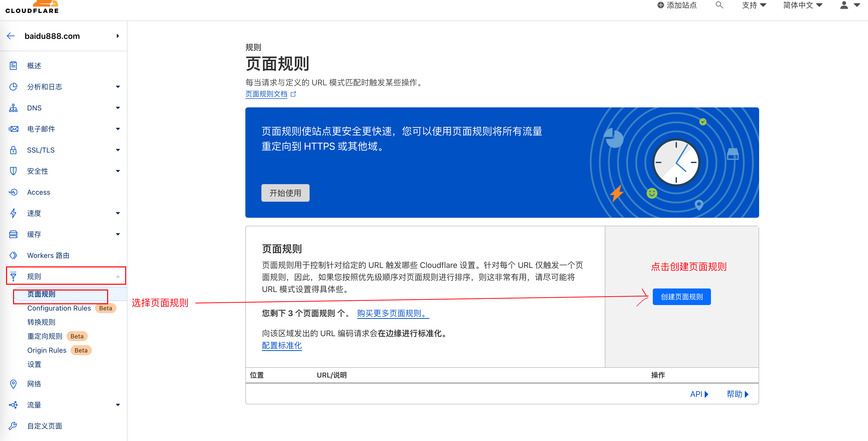The image size is (868, 441).
Task: Expand the 流量 menu chevron
Action: (118, 405)
